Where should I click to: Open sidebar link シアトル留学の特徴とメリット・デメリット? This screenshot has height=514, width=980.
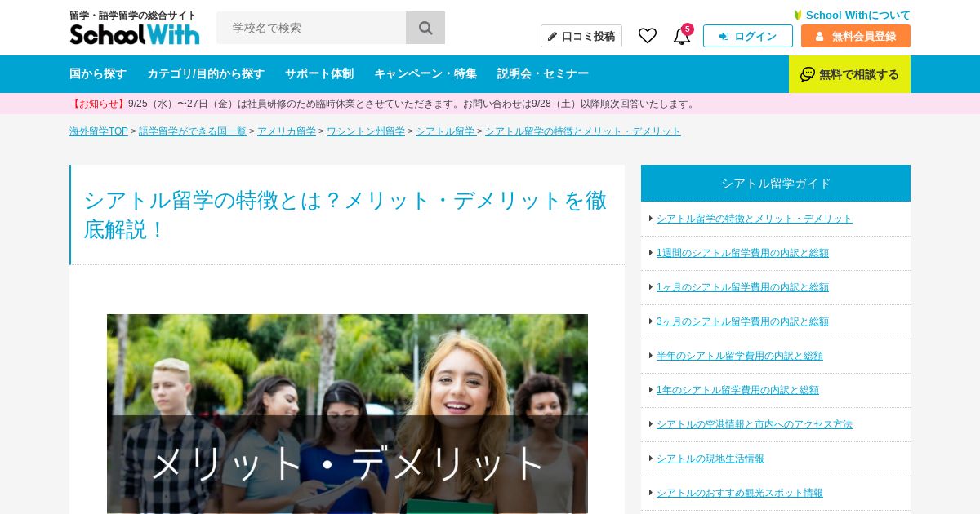point(755,219)
